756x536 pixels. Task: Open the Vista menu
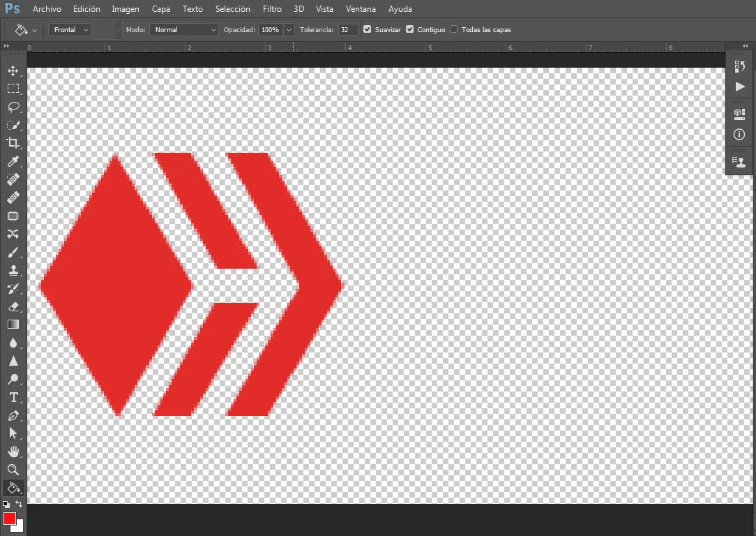pos(324,8)
